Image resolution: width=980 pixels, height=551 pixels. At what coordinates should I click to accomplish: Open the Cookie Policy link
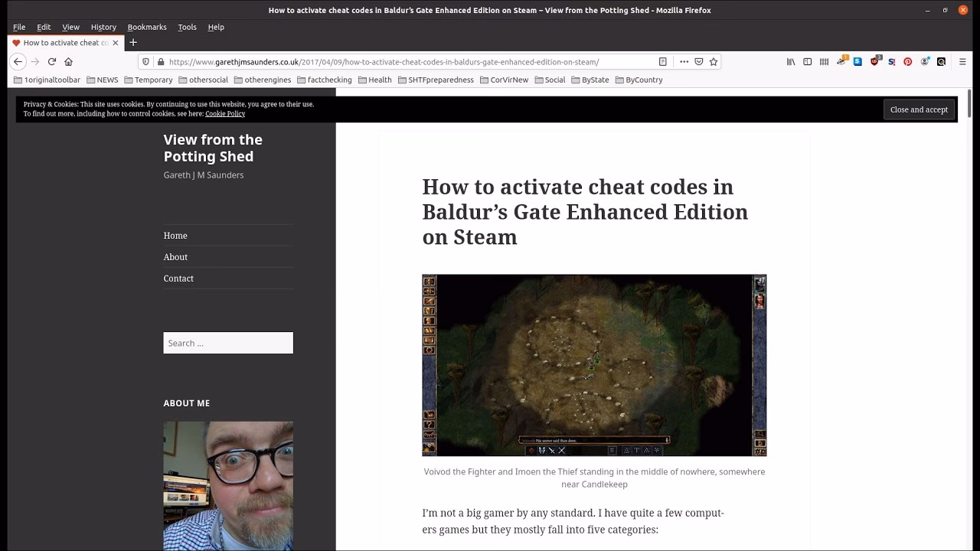(x=225, y=113)
